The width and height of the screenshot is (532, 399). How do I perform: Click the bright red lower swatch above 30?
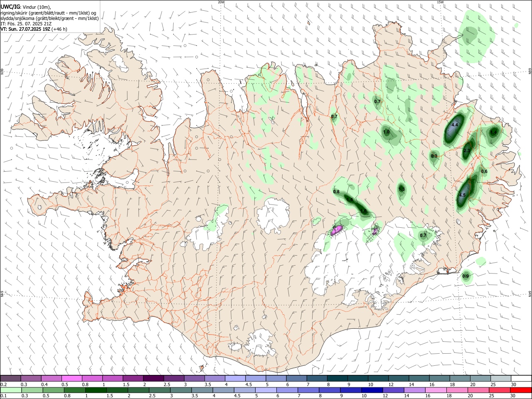521,390
